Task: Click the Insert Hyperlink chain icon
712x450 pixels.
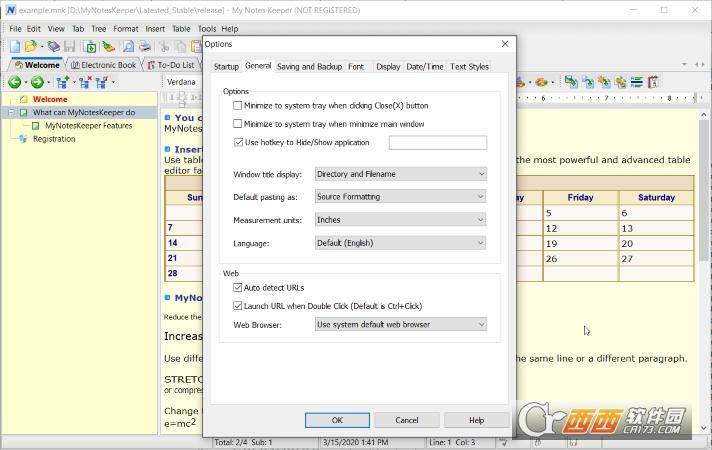Action: tap(620, 82)
